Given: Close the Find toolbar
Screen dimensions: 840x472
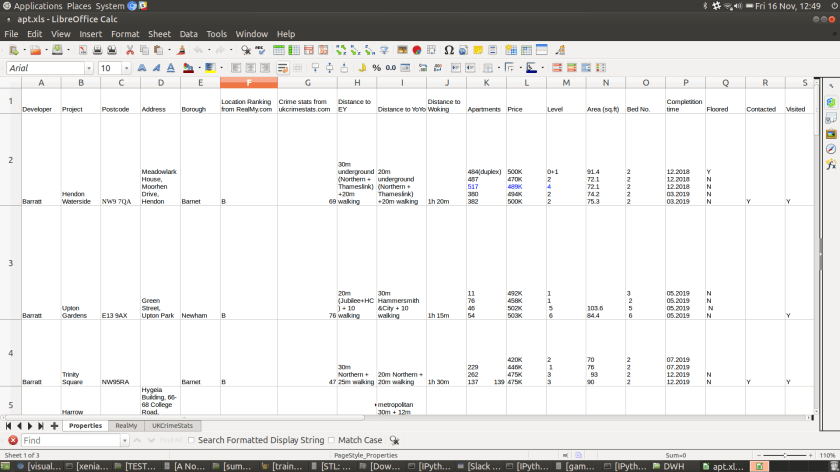Looking at the screenshot, I should [x=13, y=440].
